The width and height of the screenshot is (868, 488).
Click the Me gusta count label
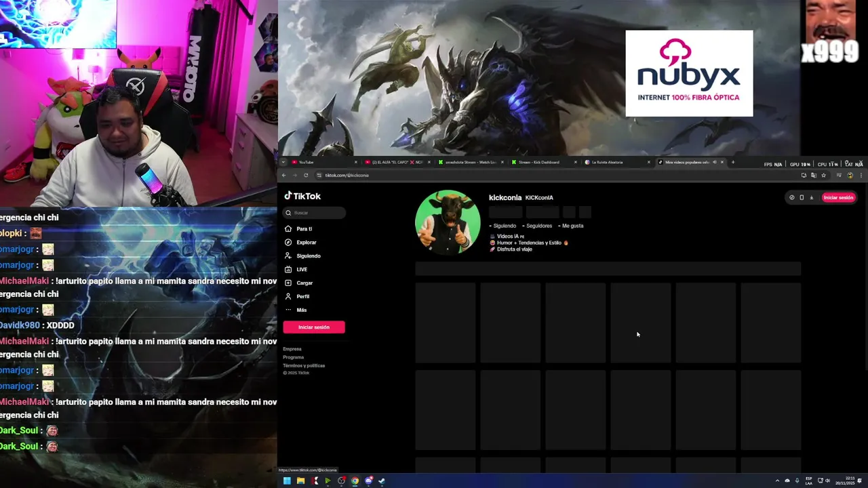pos(570,226)
